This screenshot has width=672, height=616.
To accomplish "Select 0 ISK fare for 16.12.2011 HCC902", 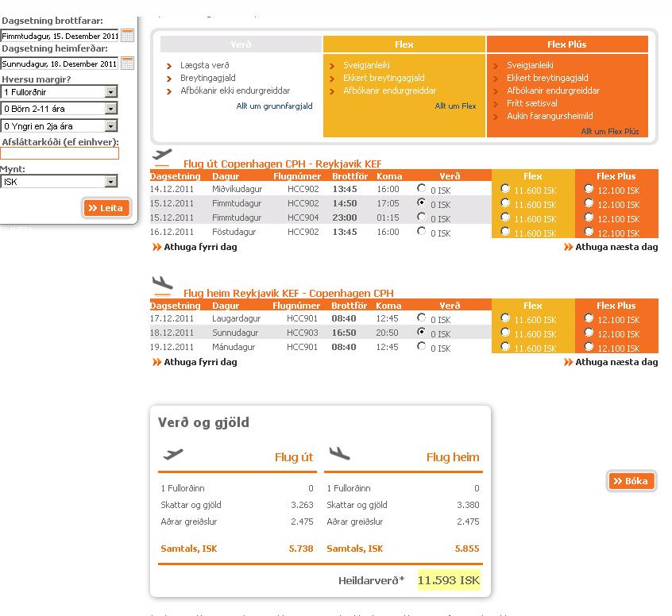I will click(421, 231).
